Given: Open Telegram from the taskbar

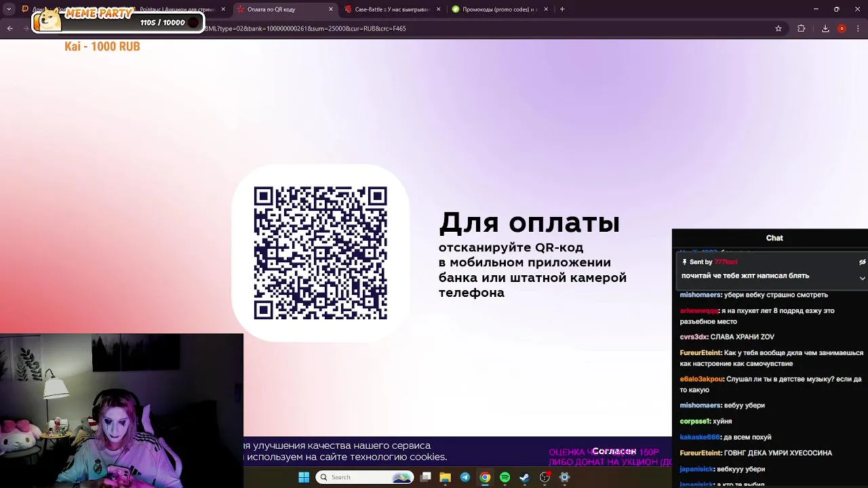Looking at the screenshot, I should click(465, 477).
